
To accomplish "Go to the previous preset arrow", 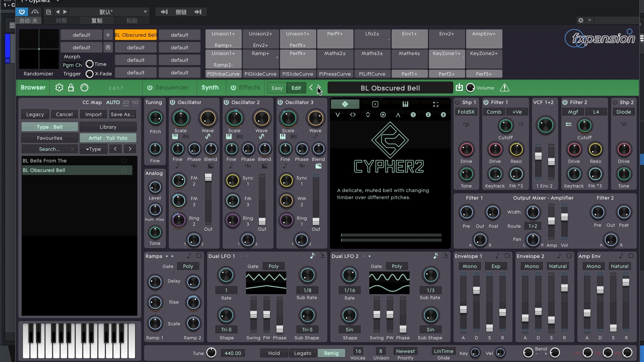I will click(311, 87).
